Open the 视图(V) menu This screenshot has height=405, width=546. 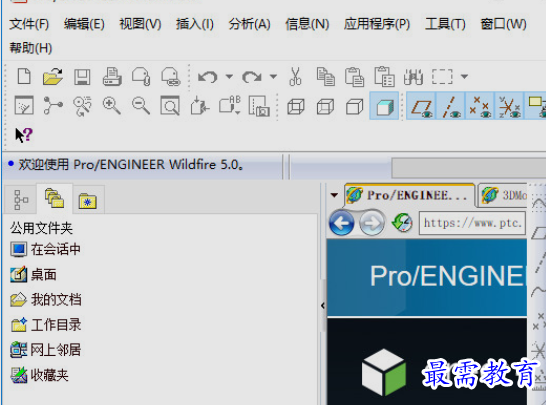[x=140, y=24]
